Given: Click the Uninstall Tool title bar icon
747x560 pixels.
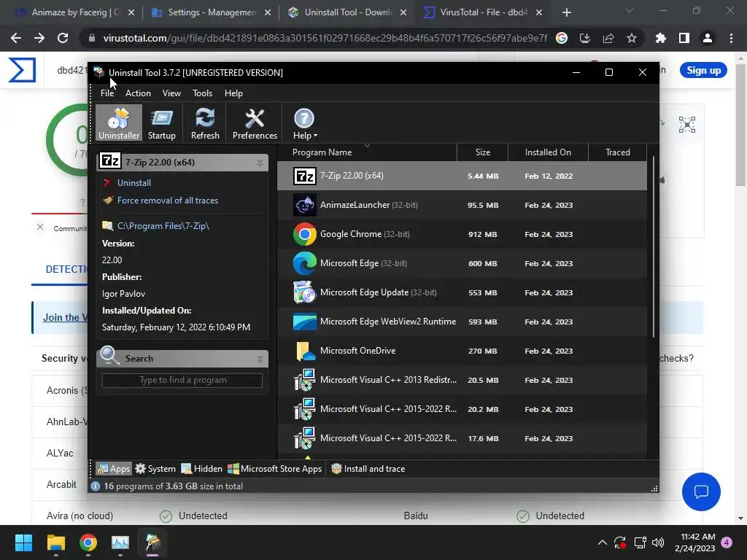Looking at the screenshot, I should tap(98, 72).
